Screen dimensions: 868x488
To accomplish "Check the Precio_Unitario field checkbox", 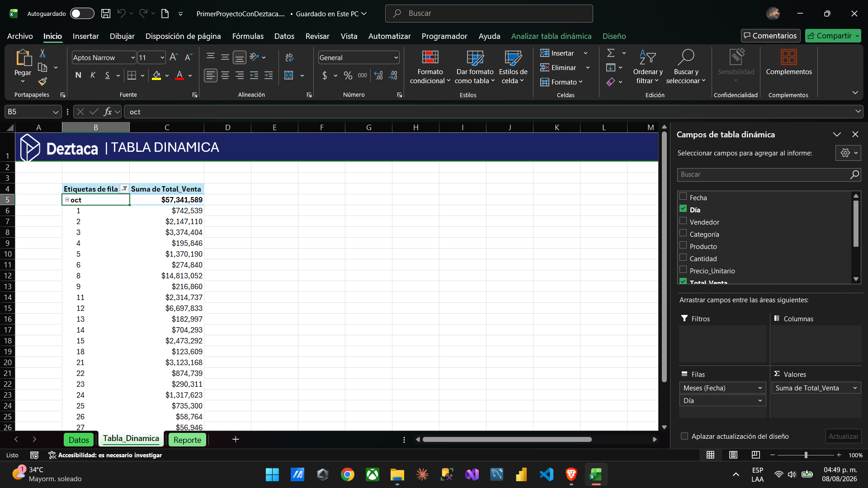I will point(683,270).
